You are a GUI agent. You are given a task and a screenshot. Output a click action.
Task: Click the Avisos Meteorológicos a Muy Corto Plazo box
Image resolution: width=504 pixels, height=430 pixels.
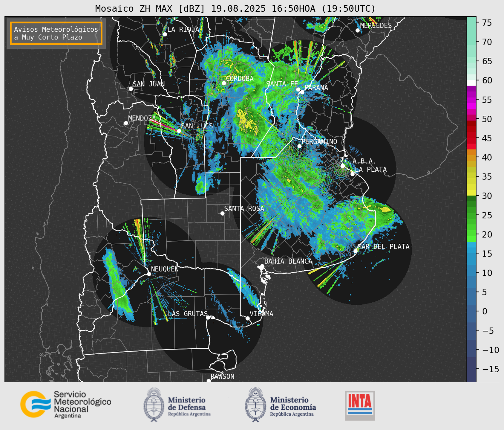[56, 33]
